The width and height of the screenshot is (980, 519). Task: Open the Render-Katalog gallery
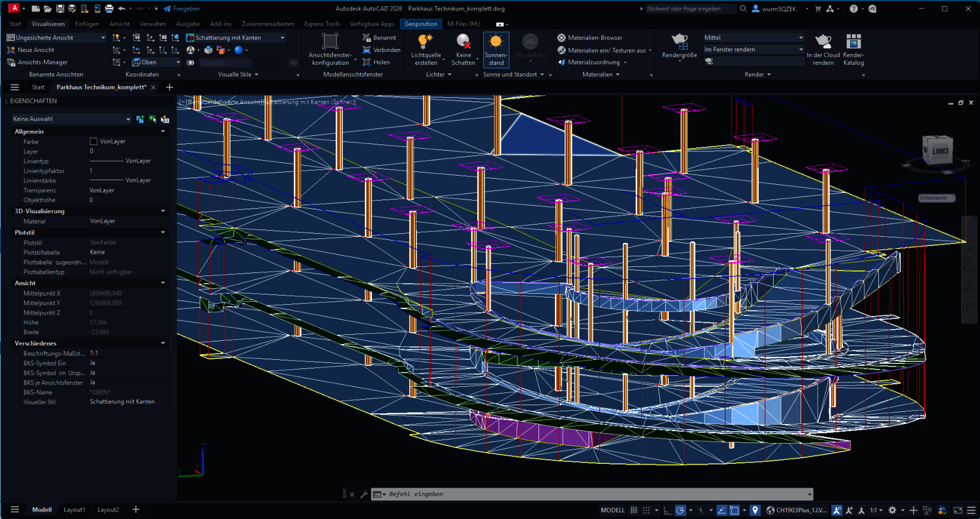pos(853,42)
